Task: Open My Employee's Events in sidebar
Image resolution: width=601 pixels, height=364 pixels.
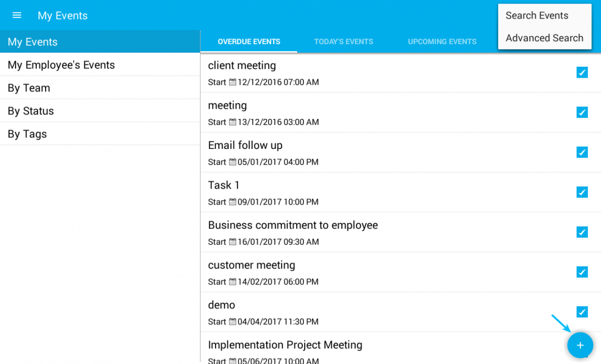Action: 61,65
